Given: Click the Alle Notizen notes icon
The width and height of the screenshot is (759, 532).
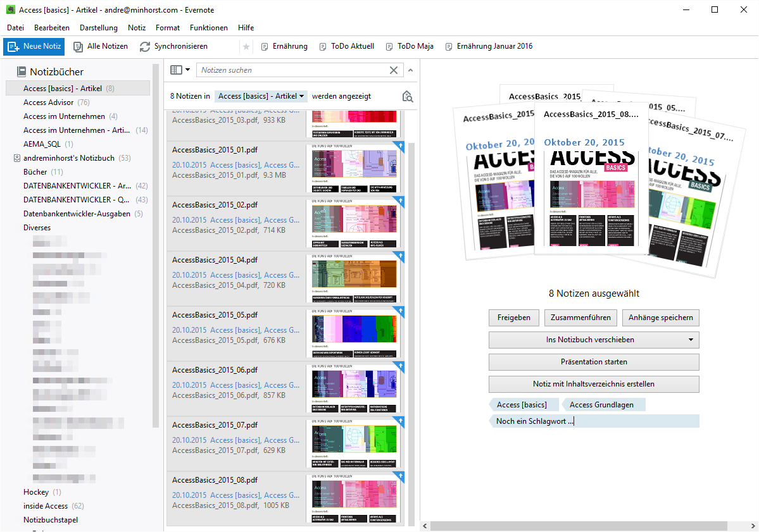Looking at the screenshot, I should 78,46.
